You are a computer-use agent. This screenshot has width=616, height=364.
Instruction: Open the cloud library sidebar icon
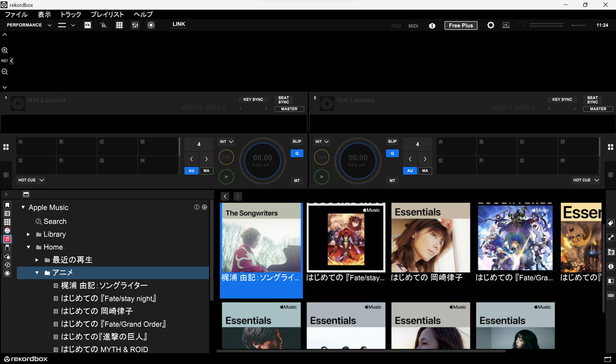pyautogui.click(x=7, y=256)
